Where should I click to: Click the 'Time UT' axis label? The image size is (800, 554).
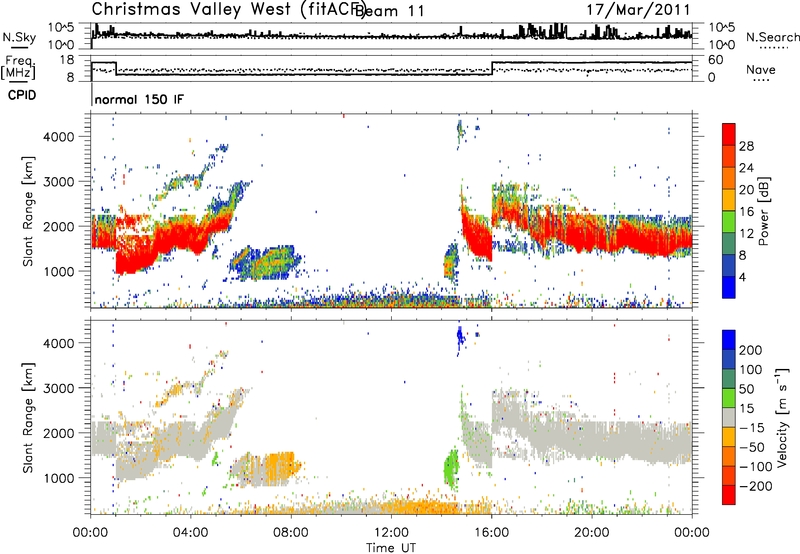391,547
